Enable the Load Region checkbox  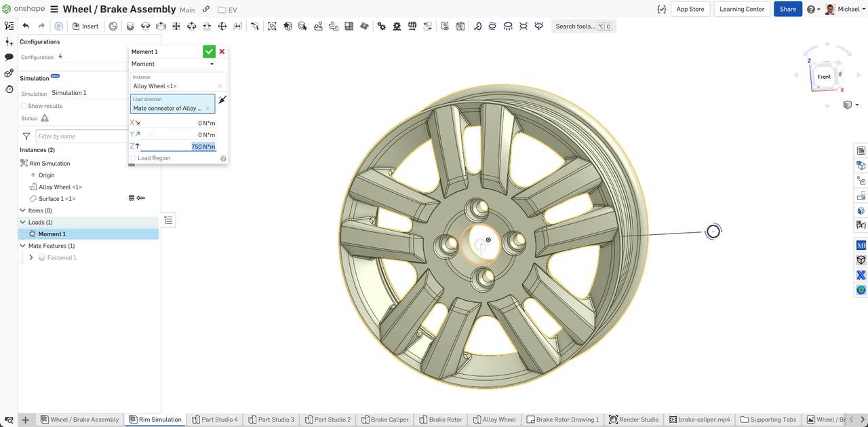[x=133, y=157]
